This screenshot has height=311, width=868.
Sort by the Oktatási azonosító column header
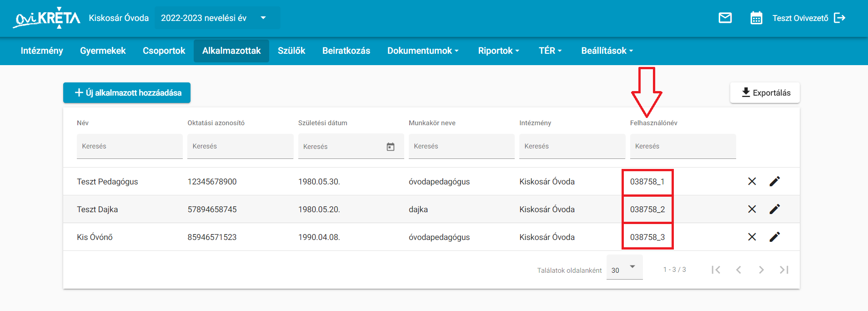click(x=216, y=123)
